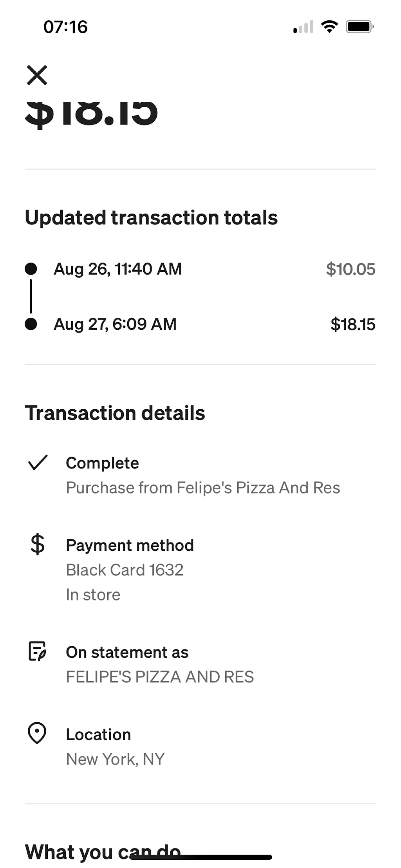Open Black Card 1632 payment method
The width and height of the screenshot is (401, 868).
[x=125, y=570]
